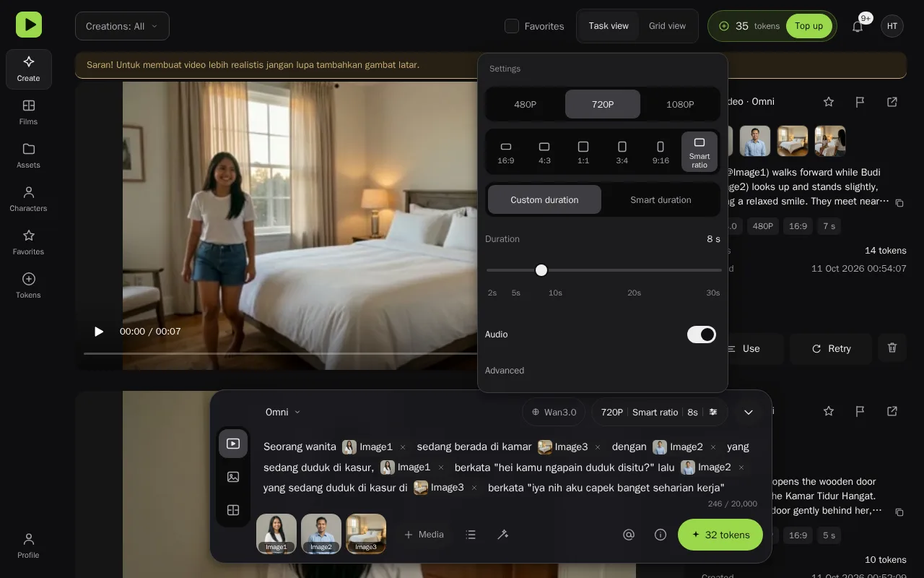Open the Wan3.0 model selector
The height and width of the screenshot is (578, 924).
click(554, 412)
